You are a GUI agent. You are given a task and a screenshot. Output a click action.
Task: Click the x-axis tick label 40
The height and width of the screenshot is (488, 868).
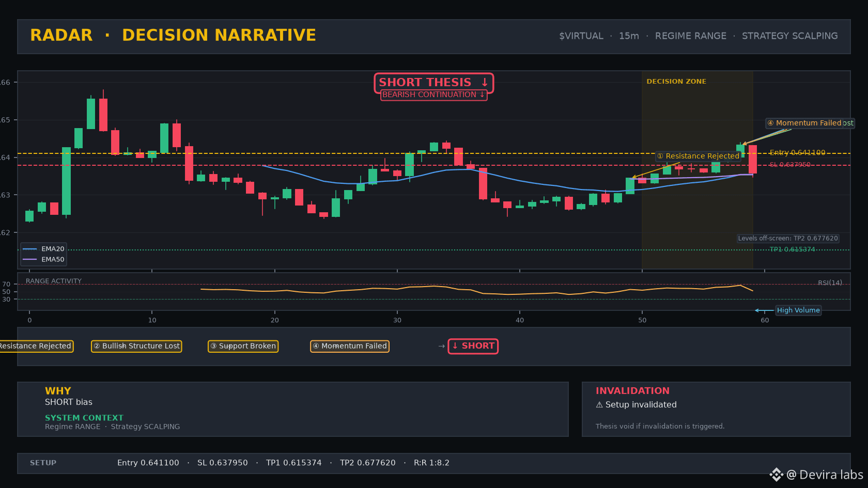pyautogui.click(x=520, y=320)
